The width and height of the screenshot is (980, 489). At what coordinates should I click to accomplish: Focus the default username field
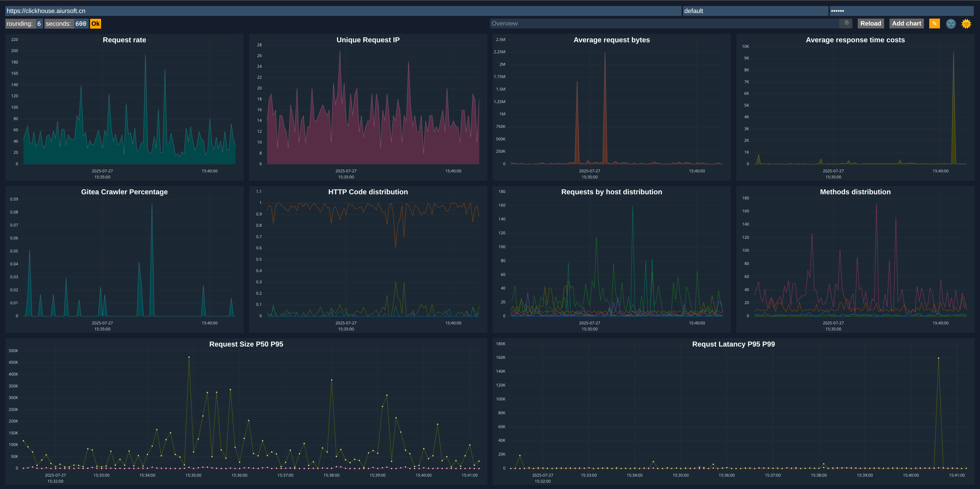click(x=755, y=11)
